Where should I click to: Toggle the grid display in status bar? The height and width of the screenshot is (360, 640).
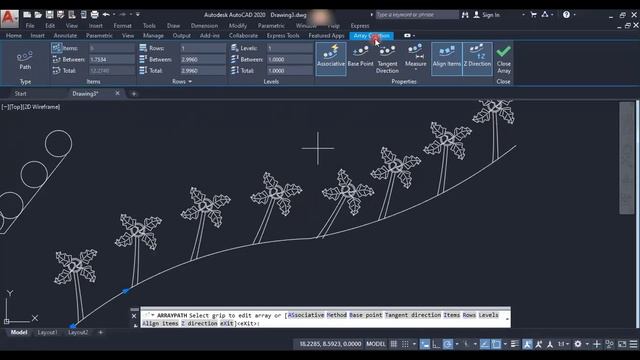click(x=393, y=344)
